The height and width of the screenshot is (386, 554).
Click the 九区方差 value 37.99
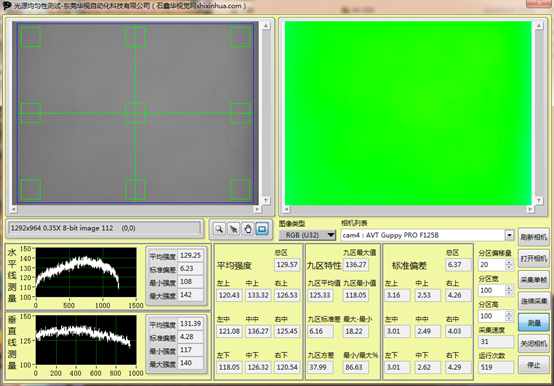point(320,367)
